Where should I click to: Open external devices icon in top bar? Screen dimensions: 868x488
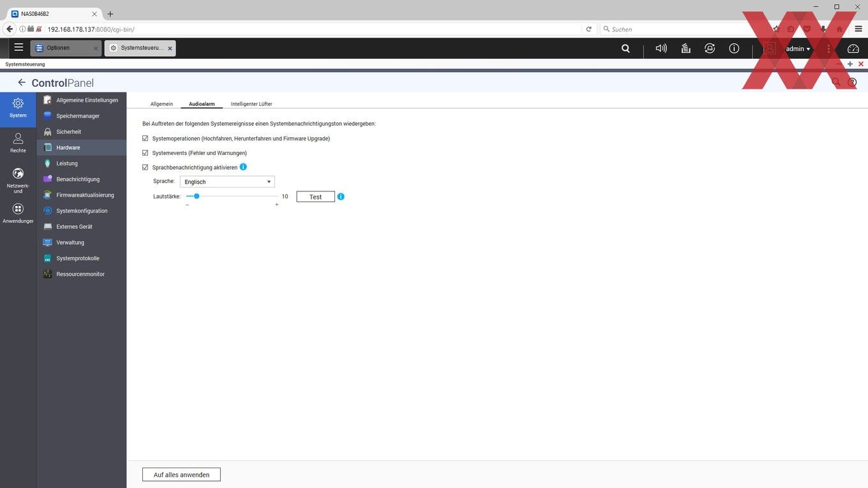pos(710,48)
